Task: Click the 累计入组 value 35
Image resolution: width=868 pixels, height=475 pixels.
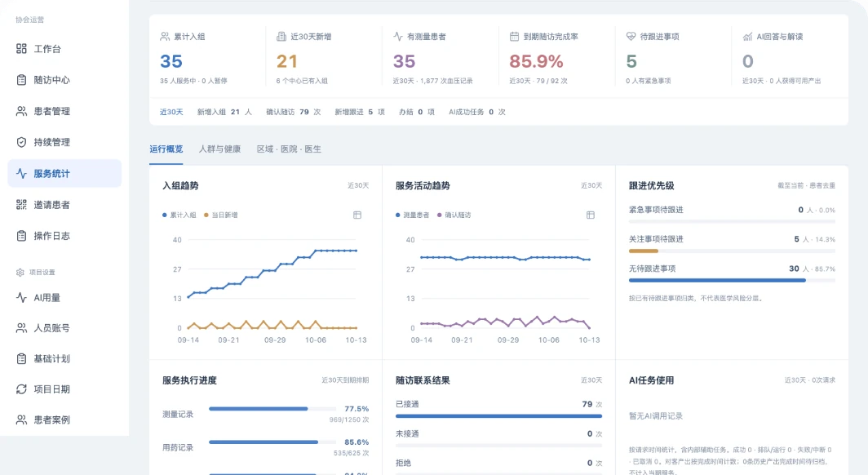Action: coord(171,61)
